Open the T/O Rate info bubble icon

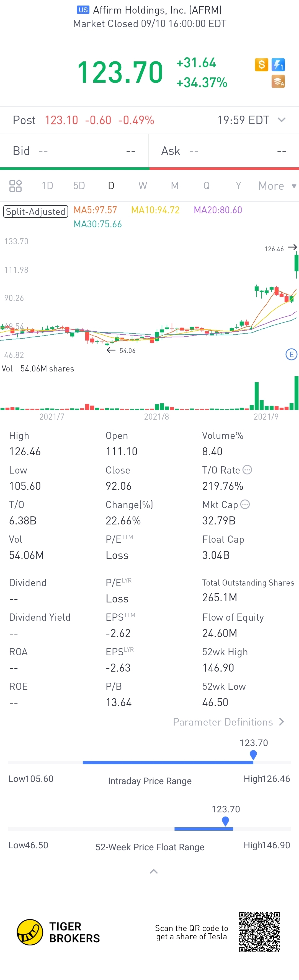coord(247,470)
